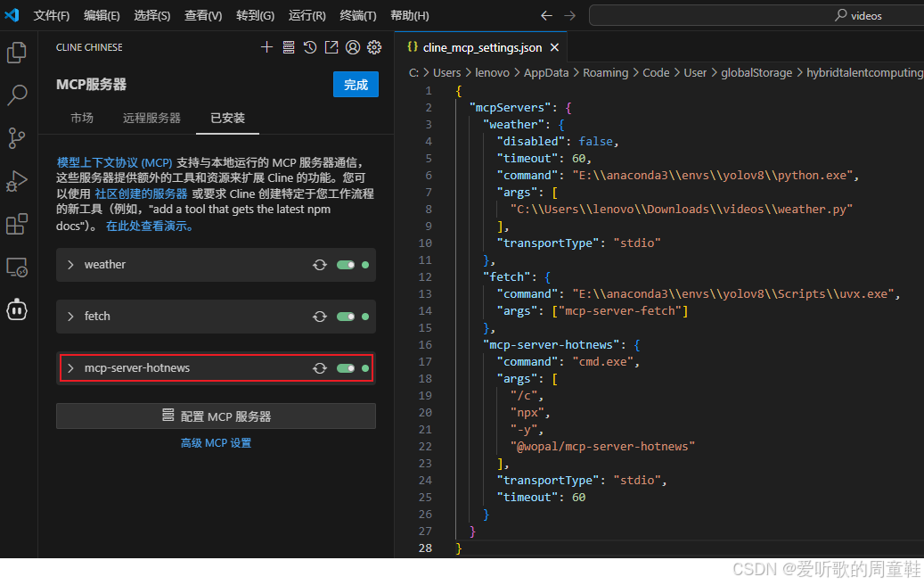924x585 pixels.
Task: Expand the fetch server entry
Action: click(x=70, y=317)
